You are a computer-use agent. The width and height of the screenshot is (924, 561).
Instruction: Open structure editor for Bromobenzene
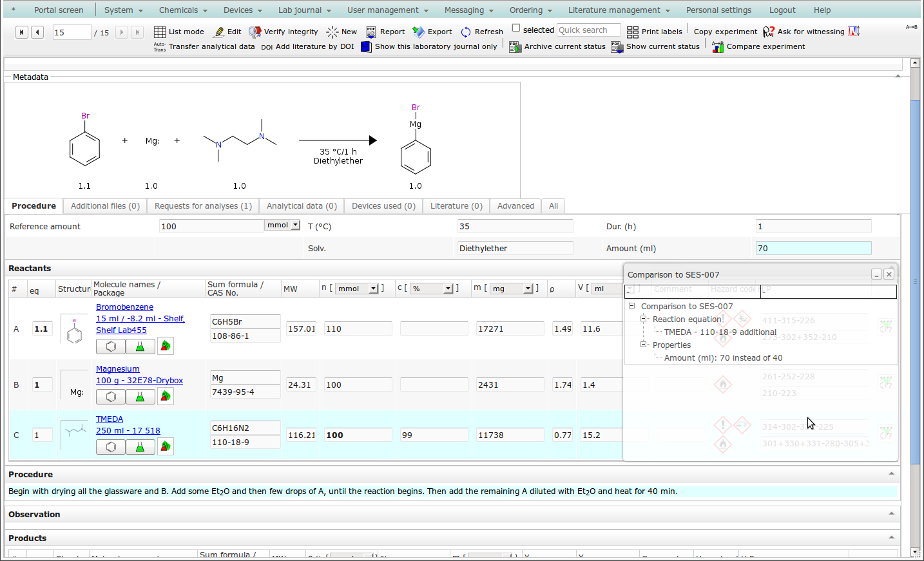(111, 347)
